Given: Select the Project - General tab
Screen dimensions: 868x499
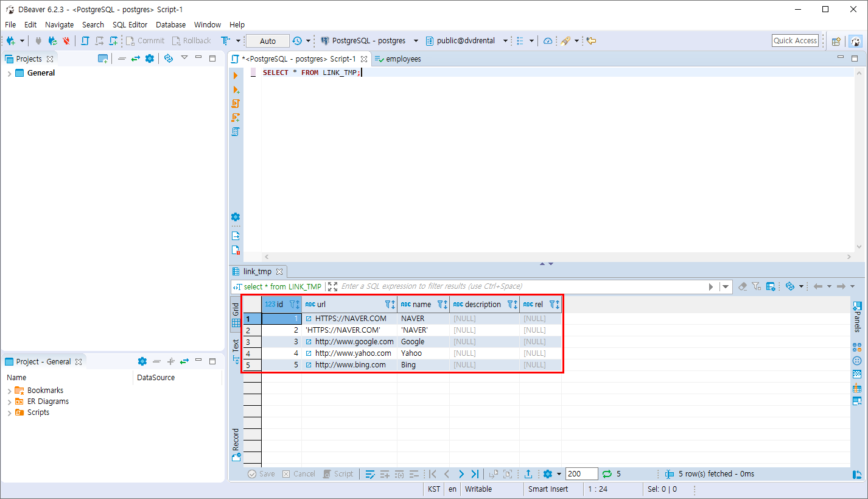Looking at the screenshot, I should (x=43, y=361).
